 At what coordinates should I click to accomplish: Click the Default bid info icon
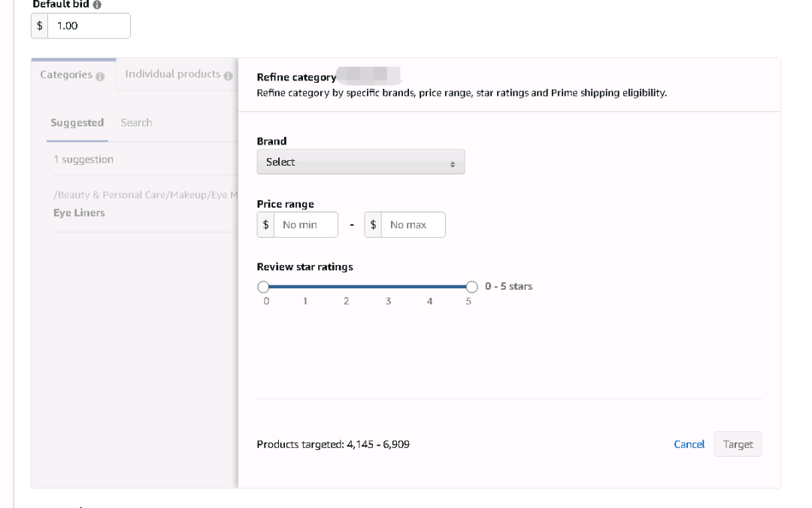click(x=98, y=5)
